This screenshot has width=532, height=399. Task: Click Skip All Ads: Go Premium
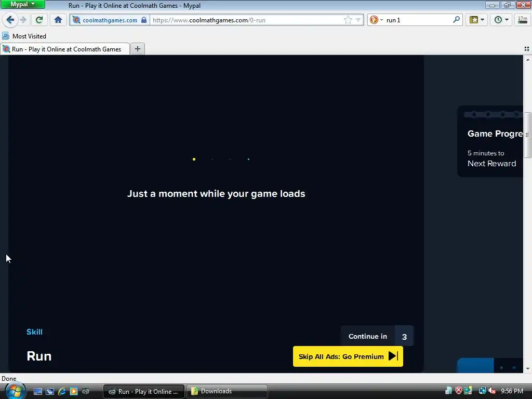(x=348, y=356)
